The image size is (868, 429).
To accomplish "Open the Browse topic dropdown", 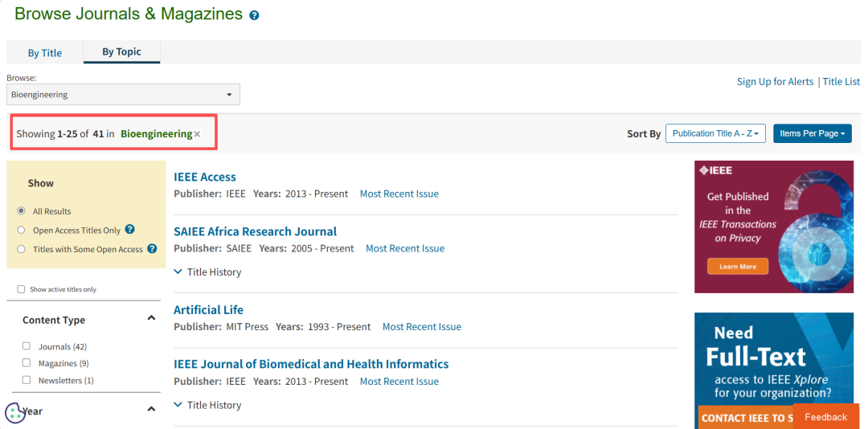I will pos(123,95).
